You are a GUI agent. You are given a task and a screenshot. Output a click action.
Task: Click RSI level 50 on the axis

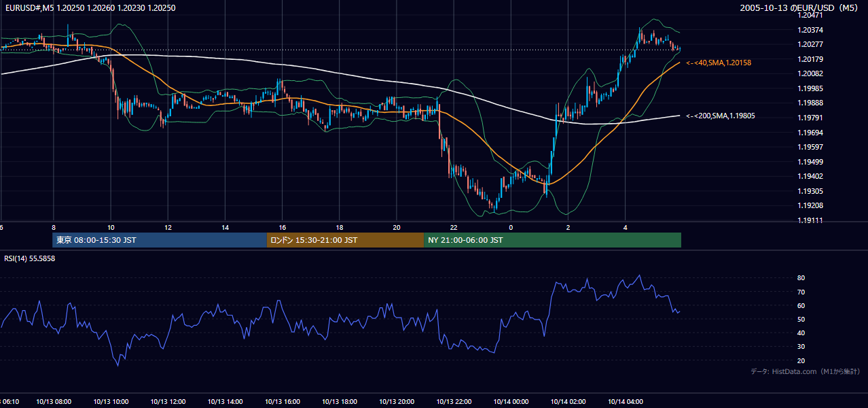click(801, 319)
